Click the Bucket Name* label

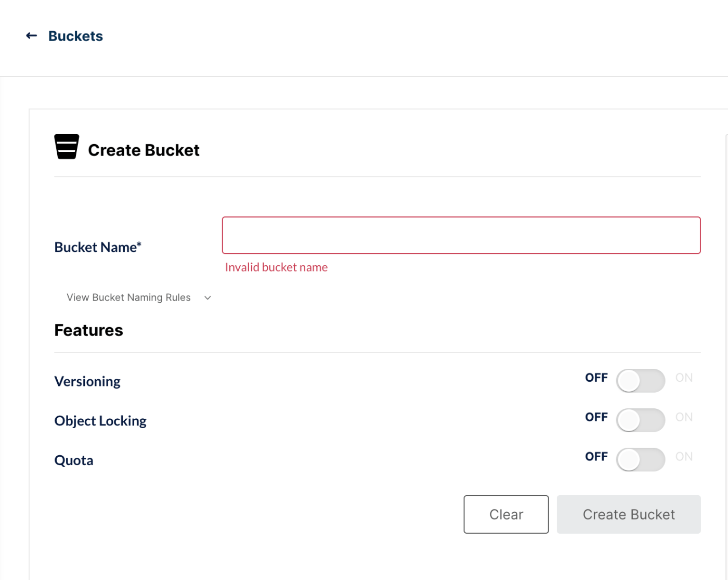click(98, 247)
